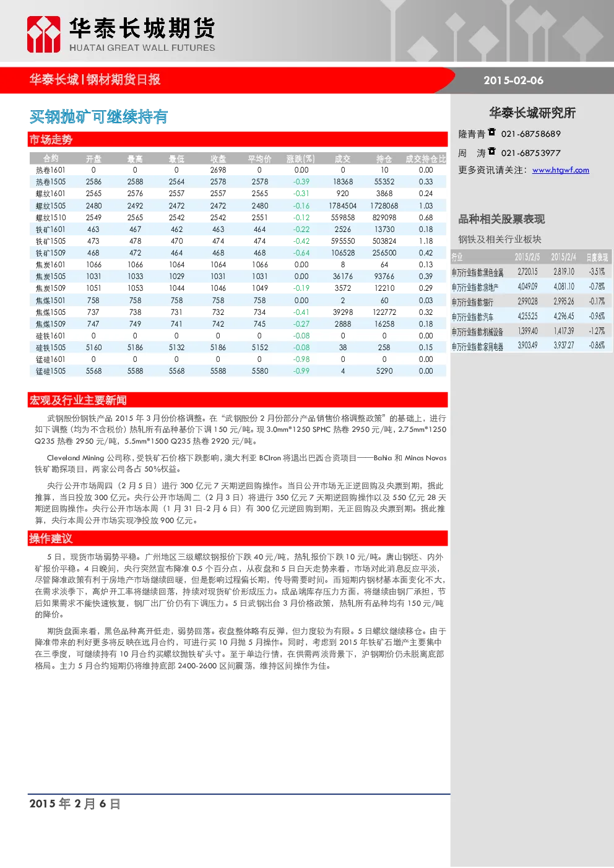Select the 硅铁1505 contract row label

tap(51, 348)
